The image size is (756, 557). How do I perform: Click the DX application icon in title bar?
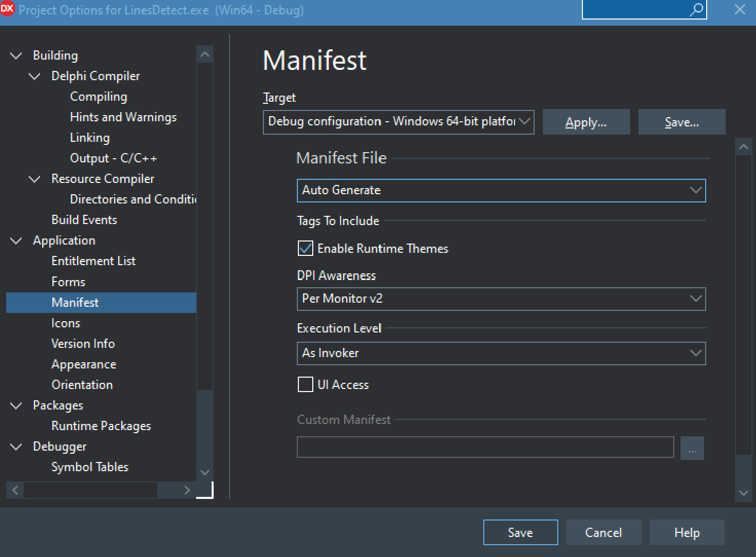[x=7, y=8]
